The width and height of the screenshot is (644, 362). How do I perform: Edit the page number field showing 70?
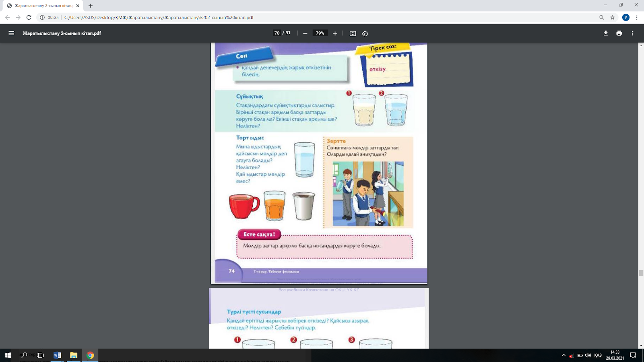(x=277, y=33)
